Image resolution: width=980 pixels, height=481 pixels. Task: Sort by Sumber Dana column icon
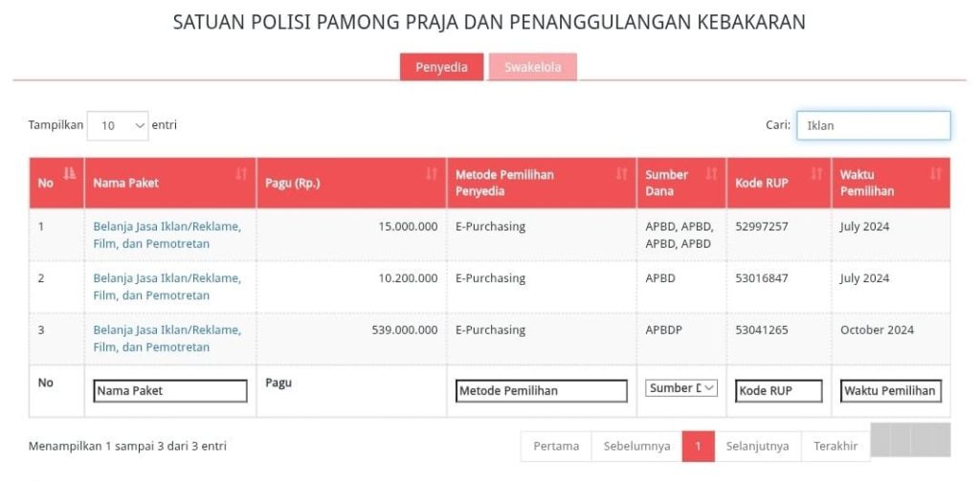(711, 174)
